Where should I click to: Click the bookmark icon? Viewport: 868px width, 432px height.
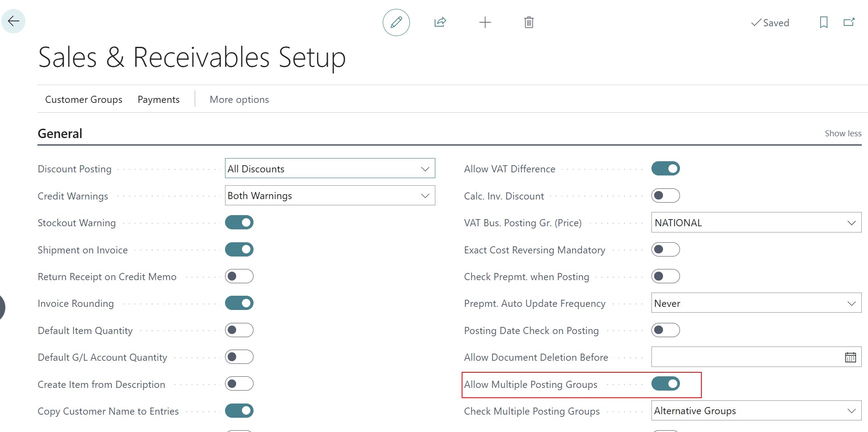[x=823, y=22]
